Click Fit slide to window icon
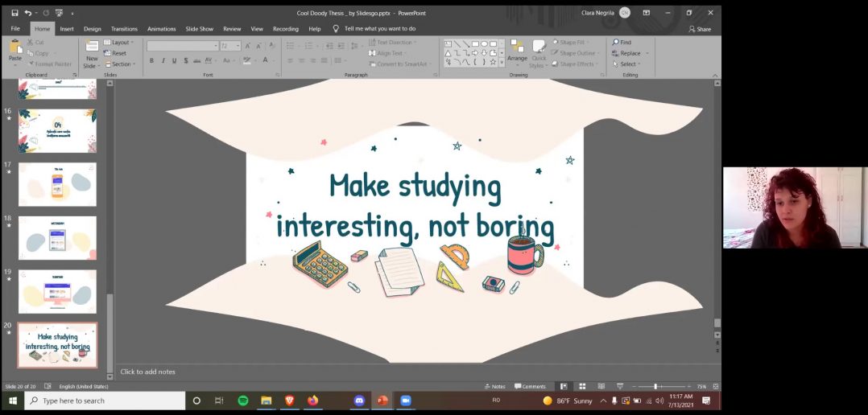 [716, 386]
